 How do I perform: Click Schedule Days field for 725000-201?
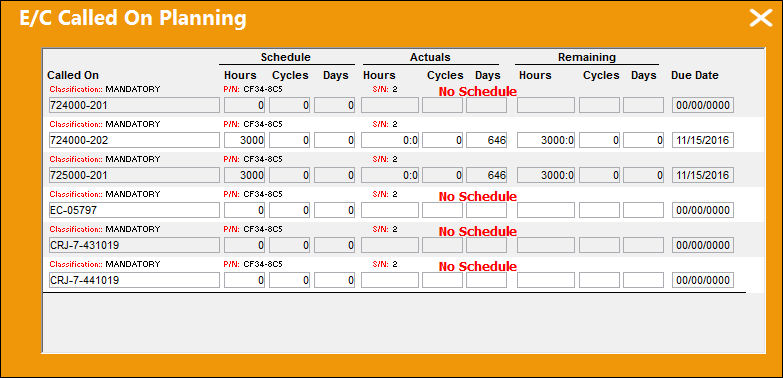pyautogui.click(x=335, y=175)
